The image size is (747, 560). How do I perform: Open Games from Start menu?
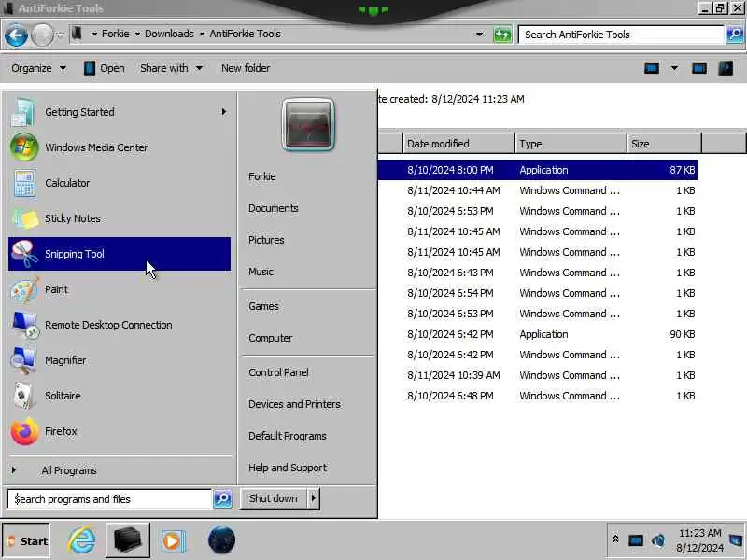(x=263, y=307)
